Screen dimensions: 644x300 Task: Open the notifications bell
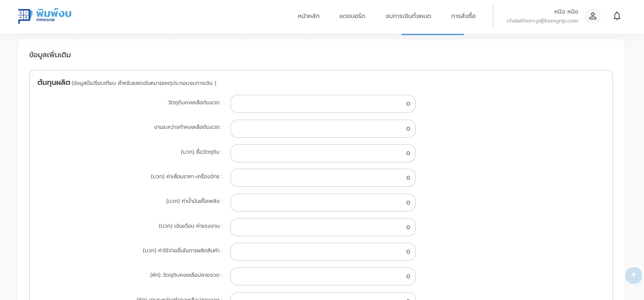617,16
